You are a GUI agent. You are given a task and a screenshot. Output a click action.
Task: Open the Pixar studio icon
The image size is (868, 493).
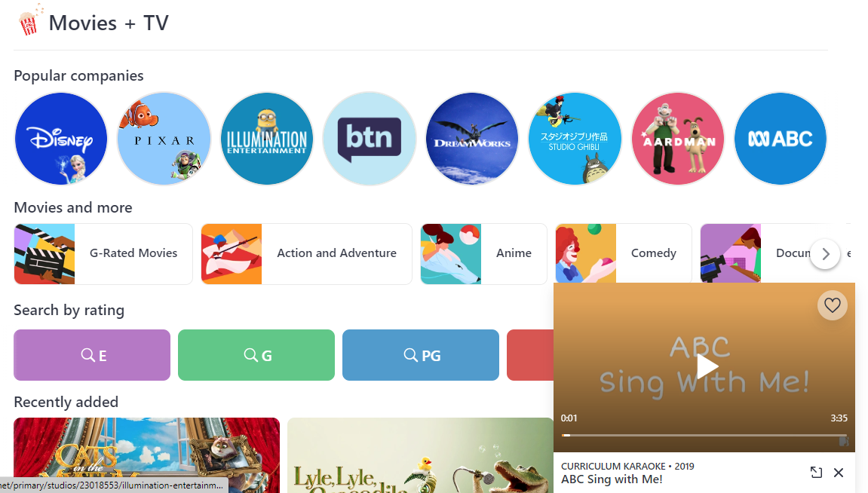click(x=164, y=139)
